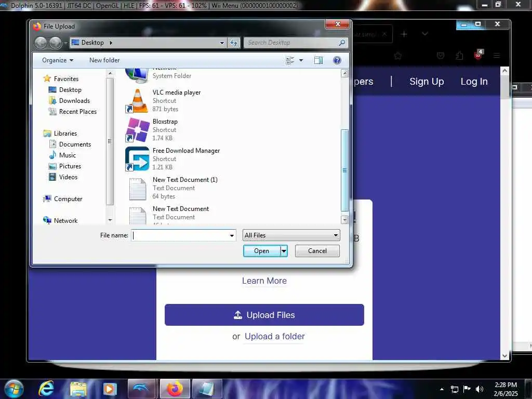This screenshot has width=532, height=399.
Task: Expand the view options dropdown arrow
Action: (x=301, y=60)
